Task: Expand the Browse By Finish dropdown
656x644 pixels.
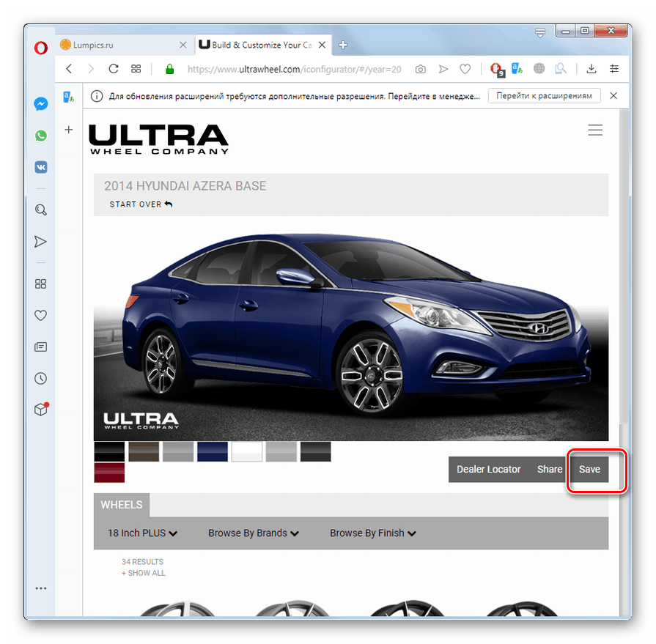Action: coord(372,533)
